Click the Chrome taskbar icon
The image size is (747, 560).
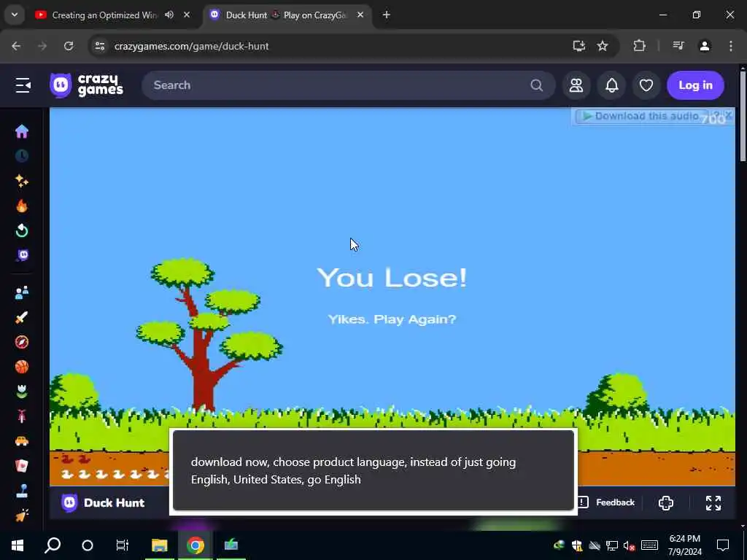point(196,545)
